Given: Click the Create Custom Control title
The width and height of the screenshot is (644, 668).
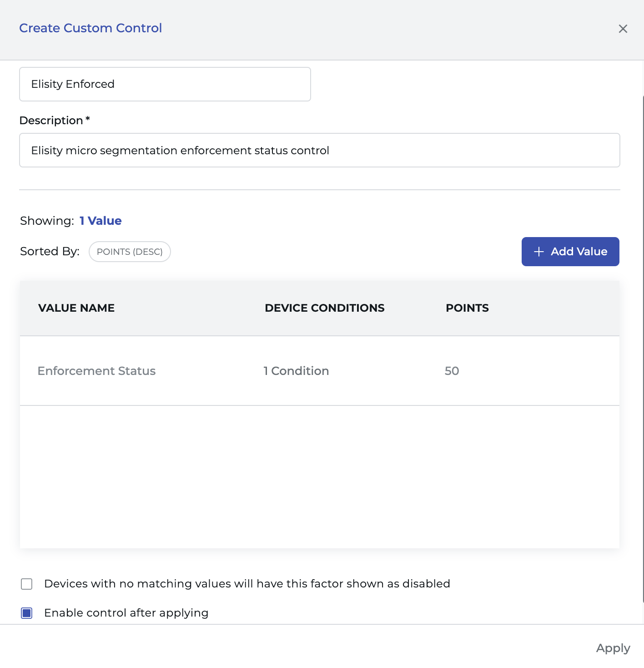Looking at the screenshot, I should click(x=91, y=28).
